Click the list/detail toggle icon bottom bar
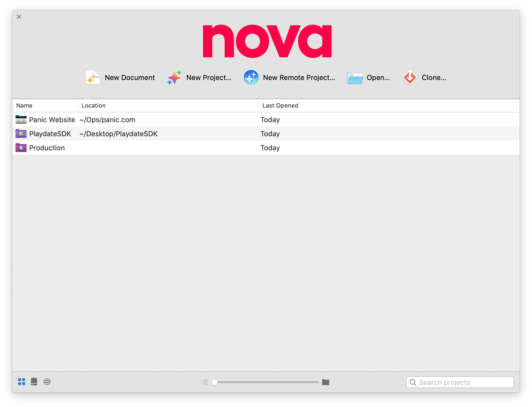The height and width of the screenshot is (407, 532). coord(206,382)
